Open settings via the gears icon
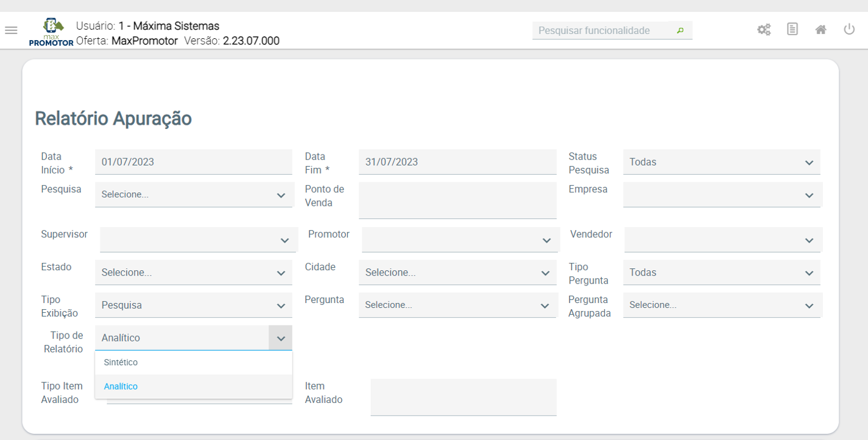This screenshot has width=868, height=440. coord(764,30)
